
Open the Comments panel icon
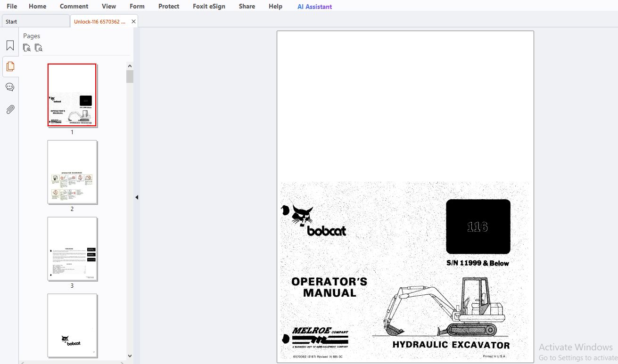pos(10,87)
